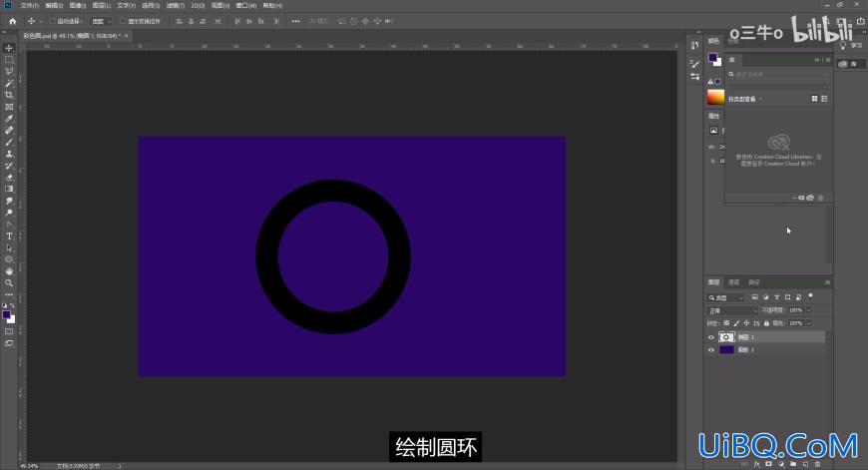Toggle lock image pixels brush icon

tap(736, 323)
